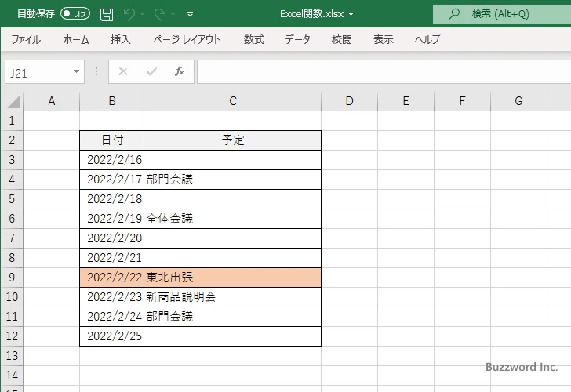Select the cell 2022/2/23
The width and height of the screenshot is (571, 392).
[112, 297]
